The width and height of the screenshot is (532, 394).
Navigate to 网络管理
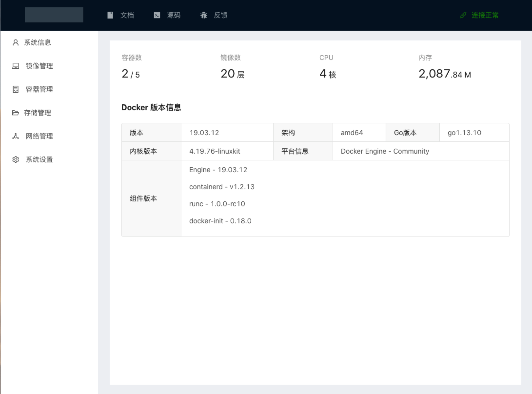[39, 136]
